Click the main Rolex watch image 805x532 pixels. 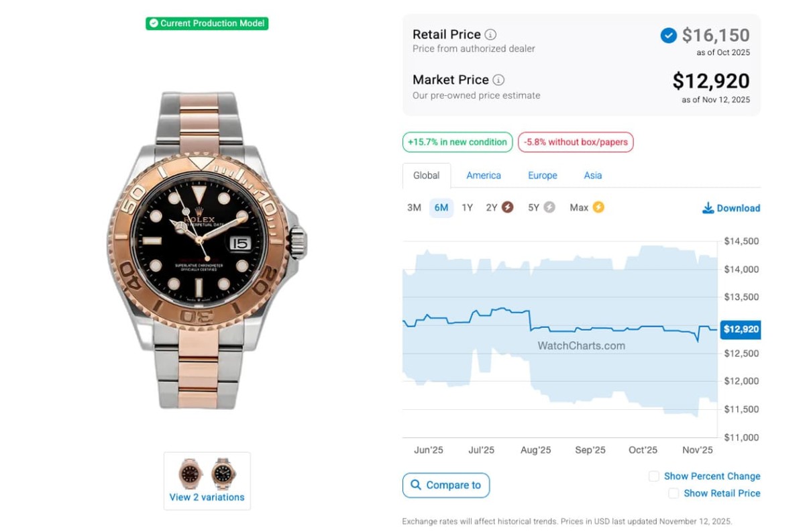pos(207,250)
